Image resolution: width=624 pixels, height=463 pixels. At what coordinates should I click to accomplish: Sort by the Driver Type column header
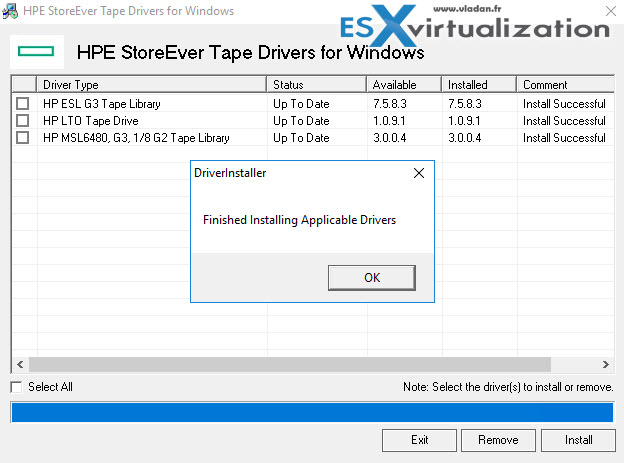[152, 85]
